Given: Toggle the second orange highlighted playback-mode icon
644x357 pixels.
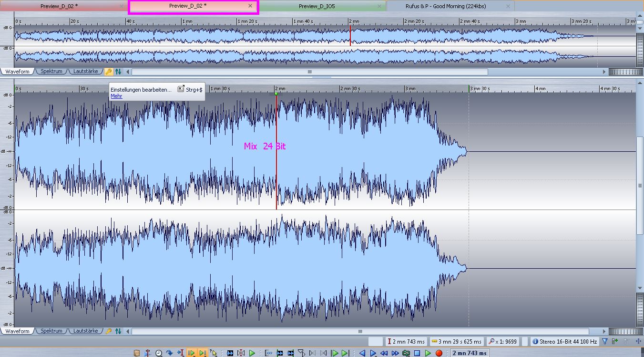Looking at the screenshot, I should coord(203,353).
